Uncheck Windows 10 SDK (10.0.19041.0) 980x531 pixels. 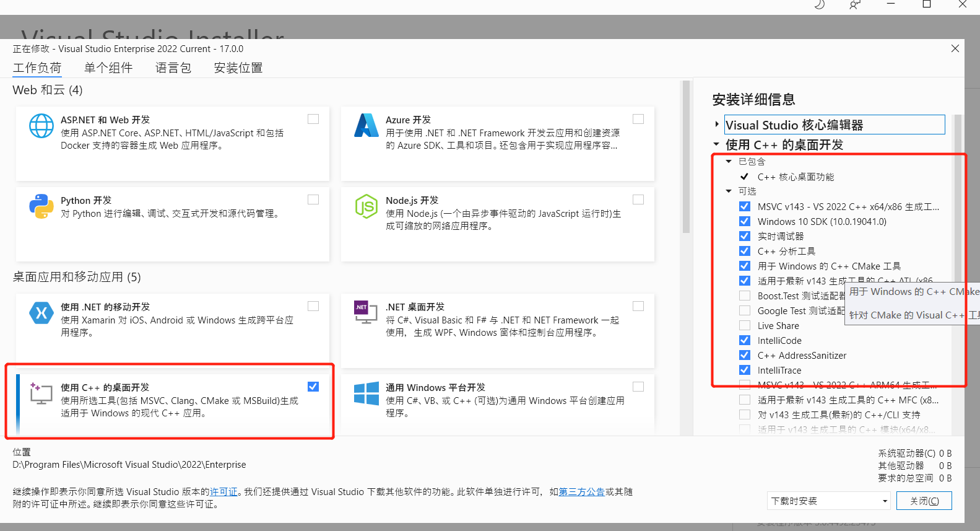pyautogui.click(x=745, y=221)
